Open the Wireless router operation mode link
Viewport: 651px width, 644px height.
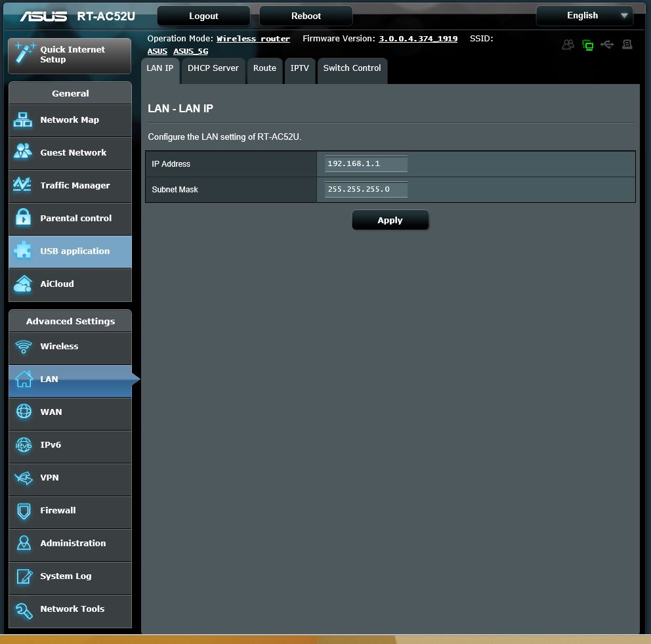point(253,39)
